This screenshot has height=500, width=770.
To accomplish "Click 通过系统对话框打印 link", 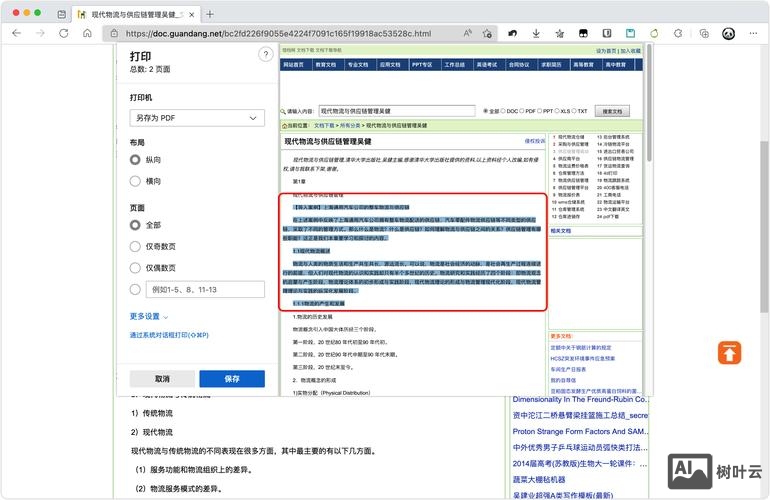I will tap(169, 335).
